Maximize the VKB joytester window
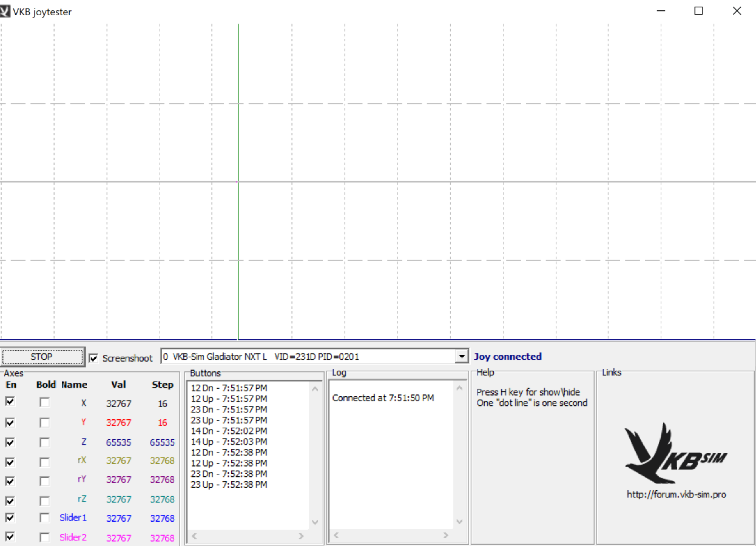Image resolution: width=756 pixels, height=546 pixels. (698, 11)
